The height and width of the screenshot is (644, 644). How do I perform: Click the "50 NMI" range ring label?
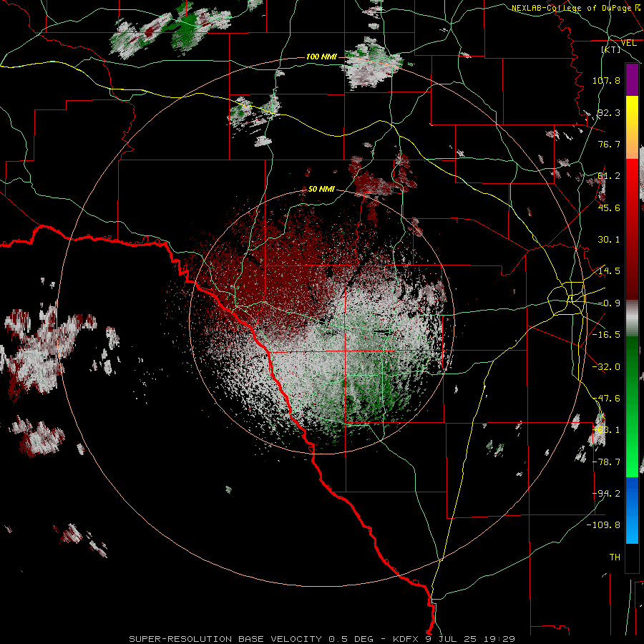pos(321,189)
